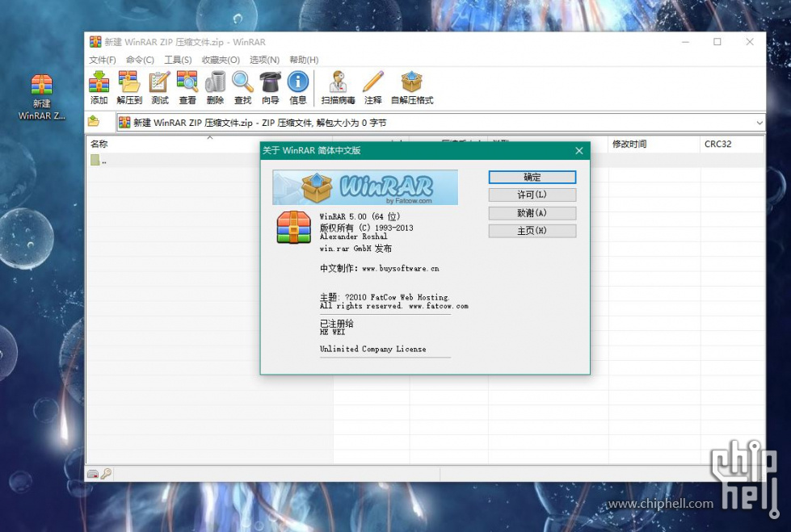Click the 'win.rar GmbH 发布' publisher text
Image resolution: width=791 pixels, height=532 pixels.
point(356,248)
